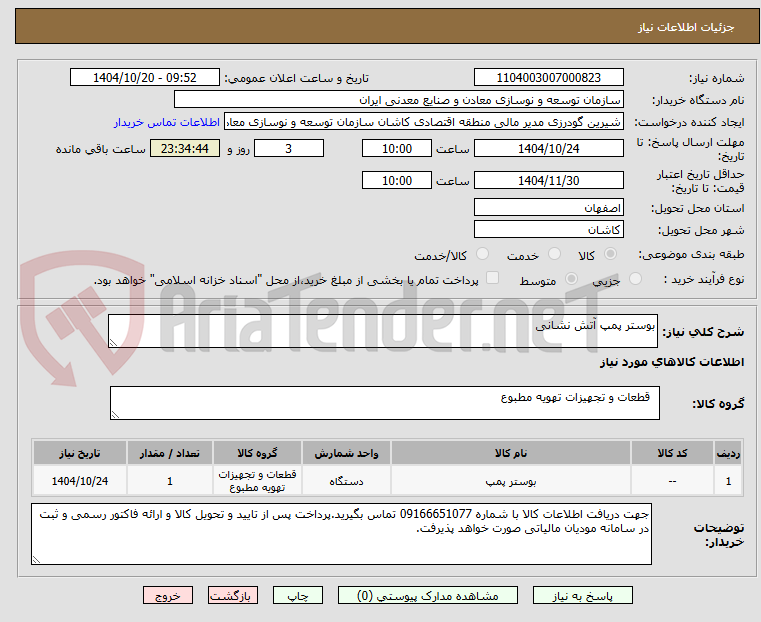Click price validity date 1404/11/30 field
761x622 pixels.
click(548, 180)
